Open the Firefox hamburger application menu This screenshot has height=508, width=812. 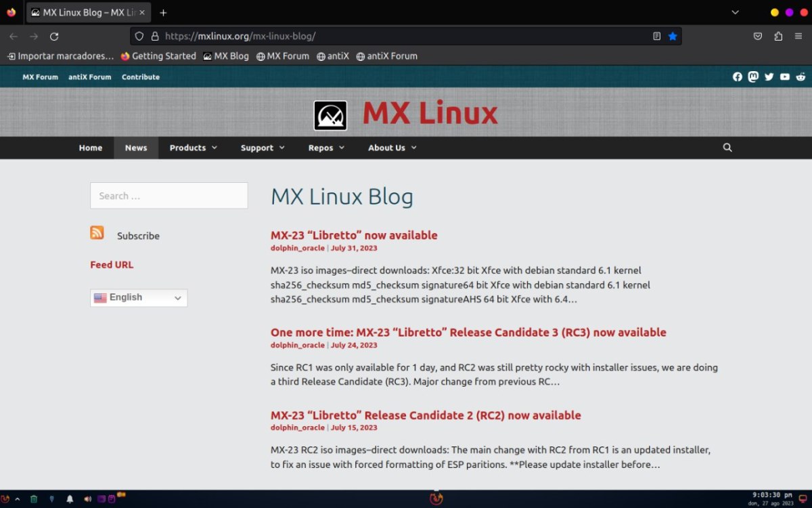(798, 37)
